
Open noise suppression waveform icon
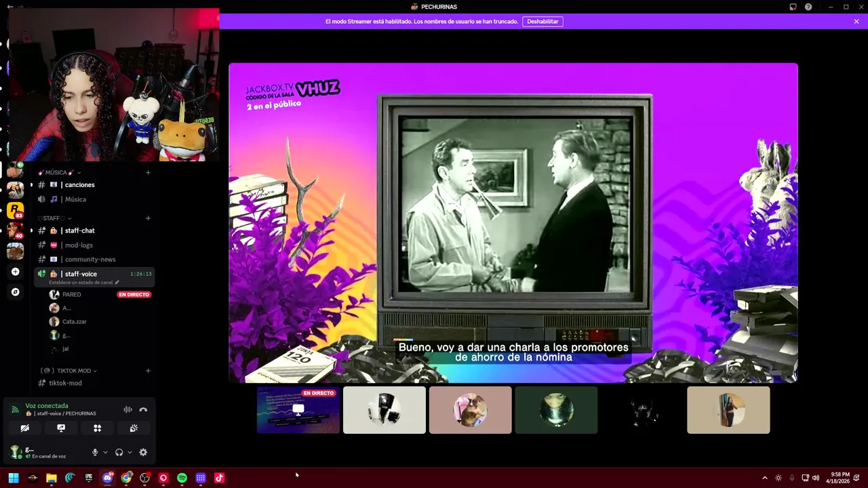[127, 409]
